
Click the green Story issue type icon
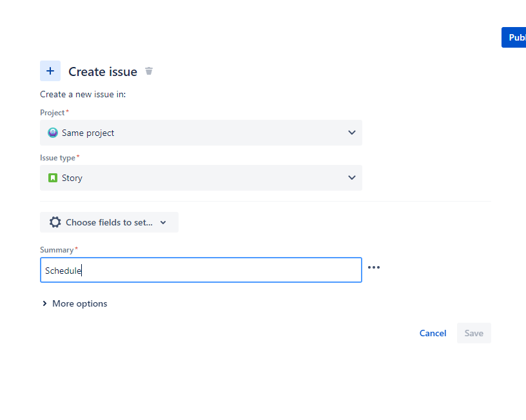click(53, 178)
